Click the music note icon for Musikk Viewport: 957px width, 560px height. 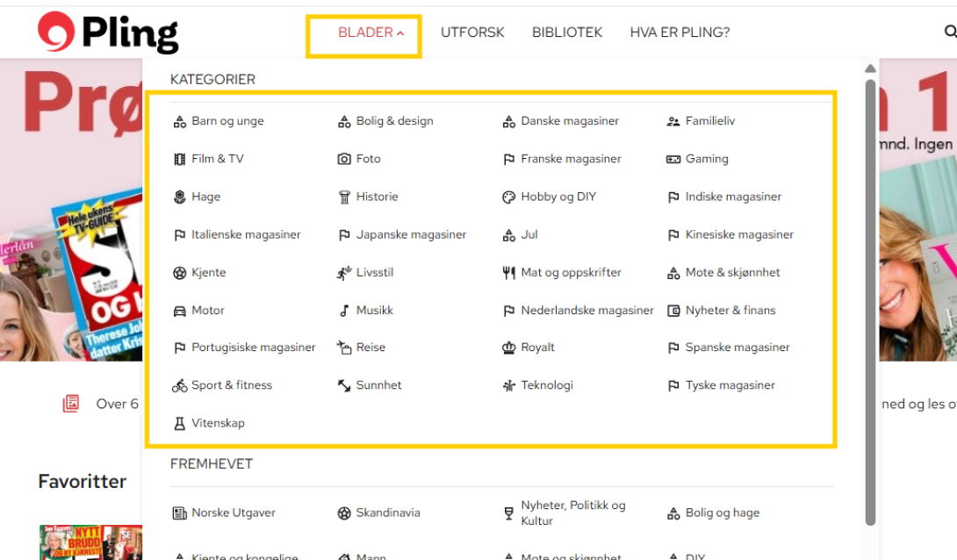click(x=344, y=311)
